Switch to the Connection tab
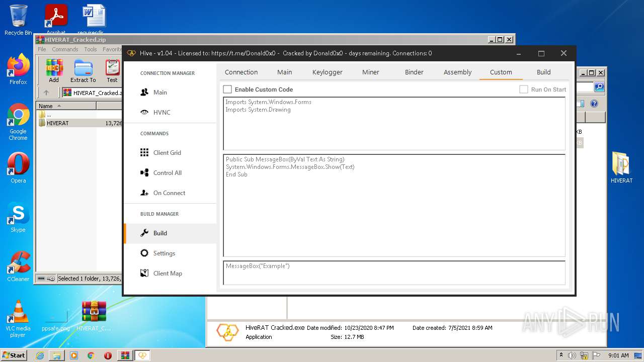Screen dimensions: 644x362 click(242, 72)
